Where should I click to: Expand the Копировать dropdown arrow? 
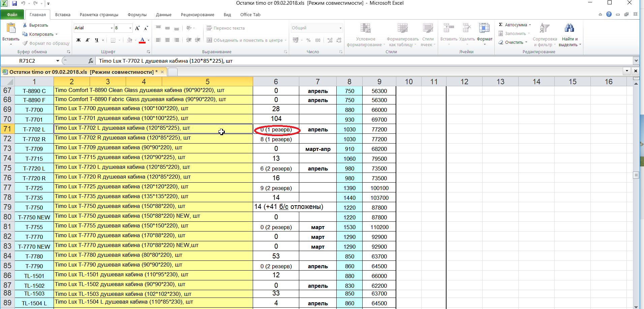pyautogui.click(x=56, y=34)
